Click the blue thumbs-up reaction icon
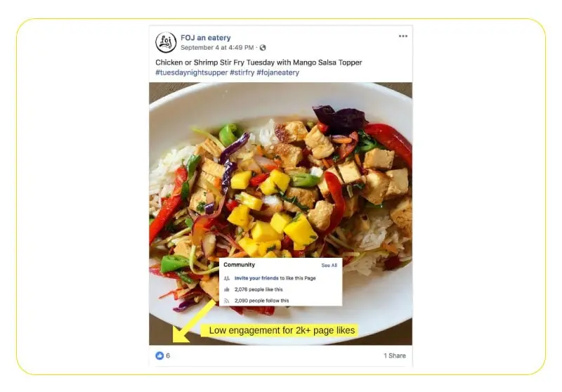Image resolution: width=562 pixels, height=392 pixels. click(159, 355)
